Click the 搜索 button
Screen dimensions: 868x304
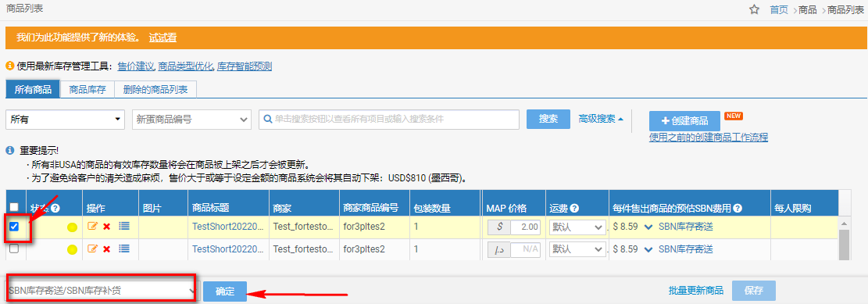point(548,119)
